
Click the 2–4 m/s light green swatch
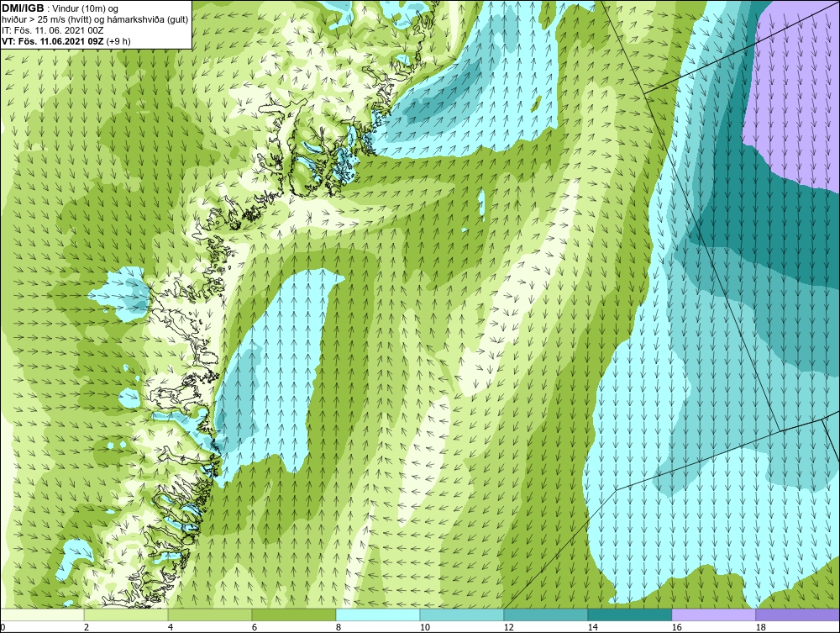click(126, 615)
